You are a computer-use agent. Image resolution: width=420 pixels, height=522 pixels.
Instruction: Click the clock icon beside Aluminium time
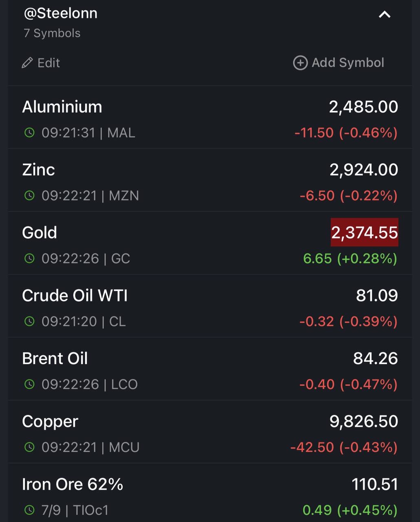tap(29, 133)
